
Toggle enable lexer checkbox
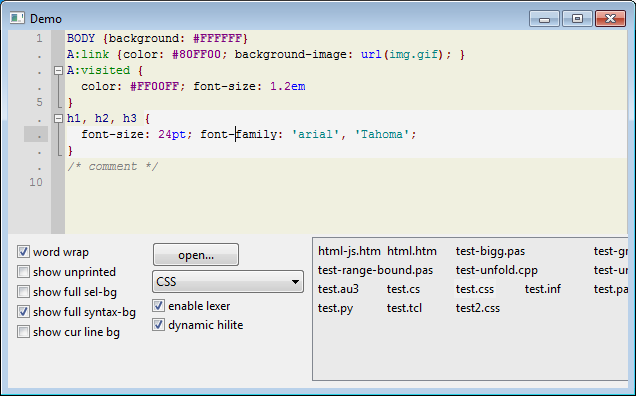pyautogui.click(x=158, y=306)
